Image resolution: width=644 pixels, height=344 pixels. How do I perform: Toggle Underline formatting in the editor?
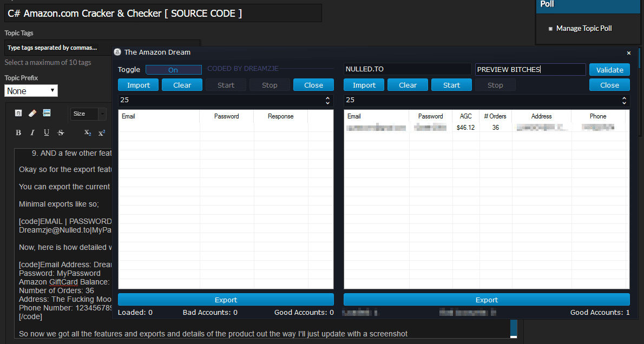47,133
